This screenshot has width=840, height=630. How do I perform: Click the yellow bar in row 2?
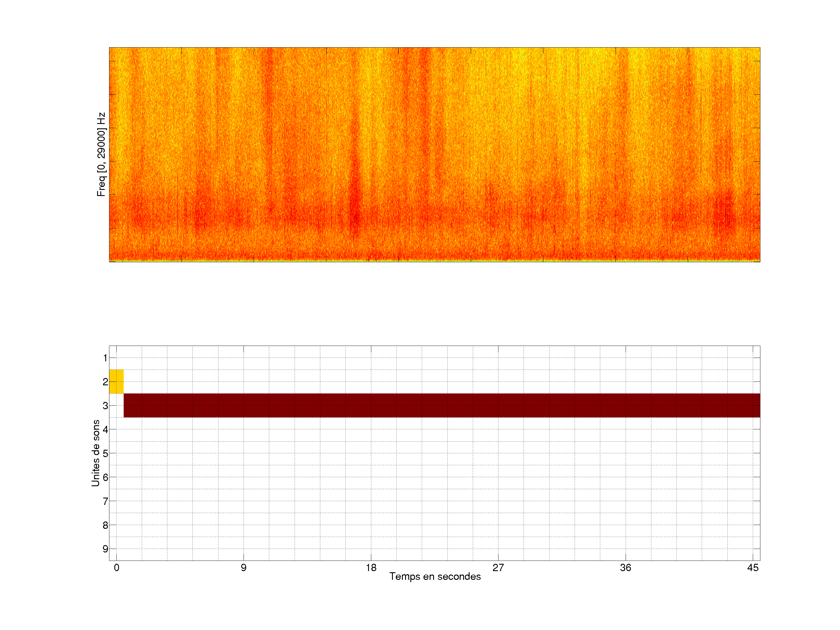116,381
